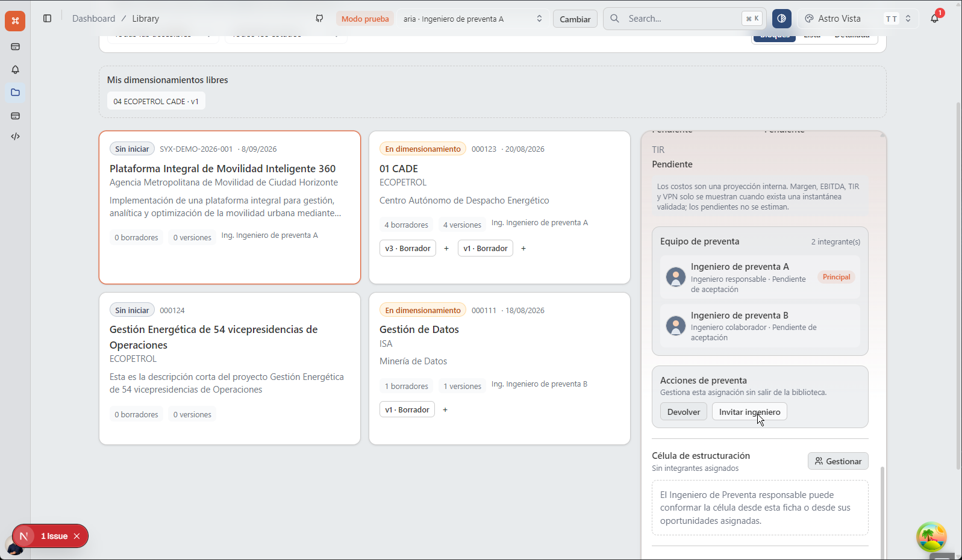
Task: Open v1 · Borrador in 01 CADE card
Action: click(x=486, y=248)
